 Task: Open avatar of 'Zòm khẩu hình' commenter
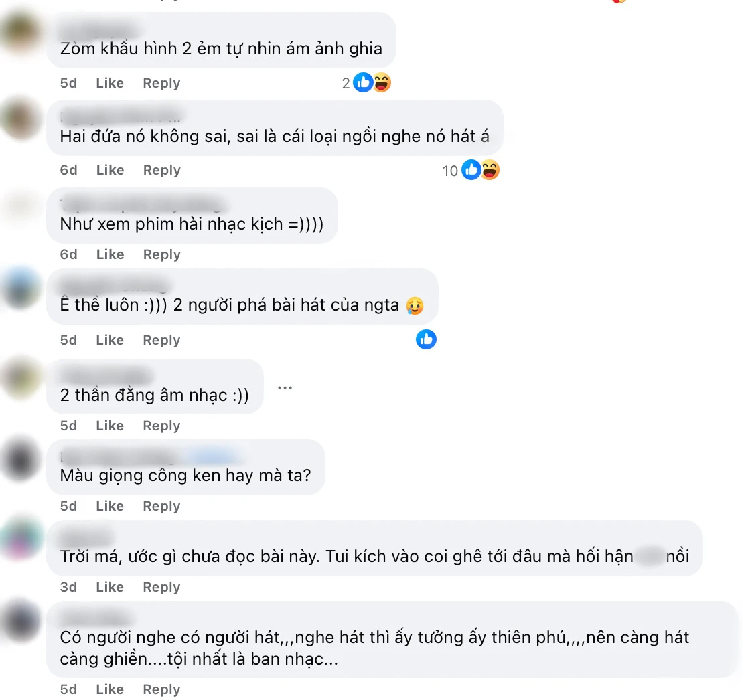pyautogui.click(x=21, y=31)
